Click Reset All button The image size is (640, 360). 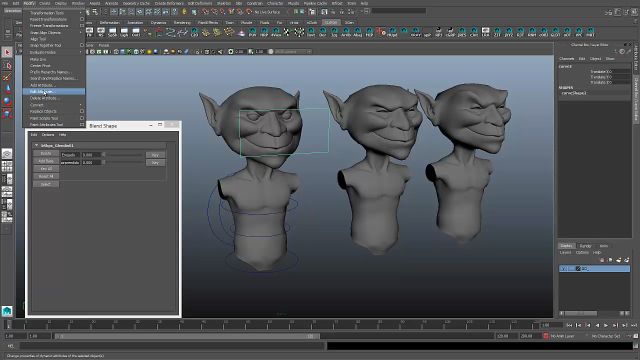pyautogui.click(x=46, y=176)
